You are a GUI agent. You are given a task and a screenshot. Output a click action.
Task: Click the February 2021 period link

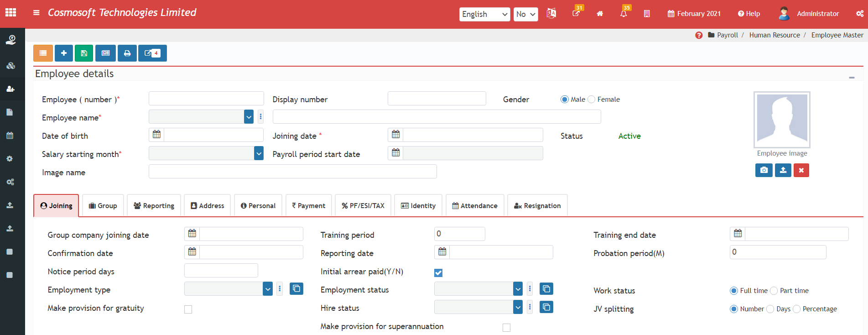tap(694, 14)
